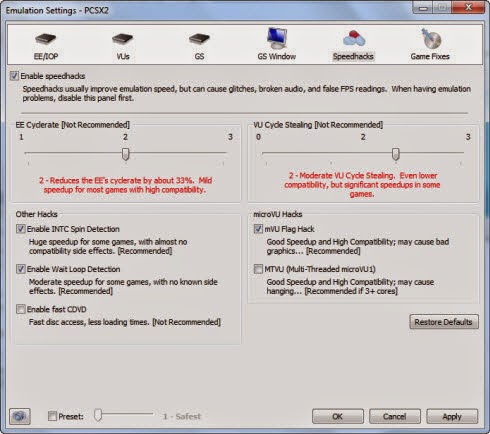The image size is (490, 434).
Task: Switch to the GS Window tab label
Action: (x=277, y=56)
